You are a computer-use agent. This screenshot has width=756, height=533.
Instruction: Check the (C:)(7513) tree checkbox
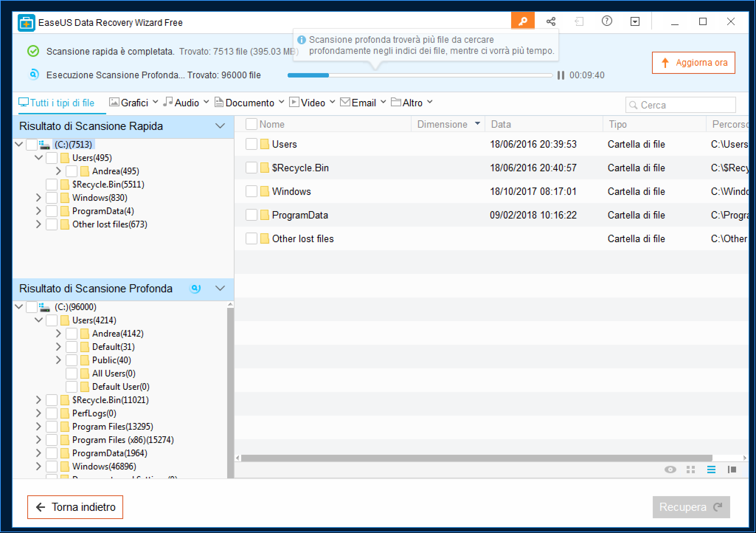[x=32, y=145]
